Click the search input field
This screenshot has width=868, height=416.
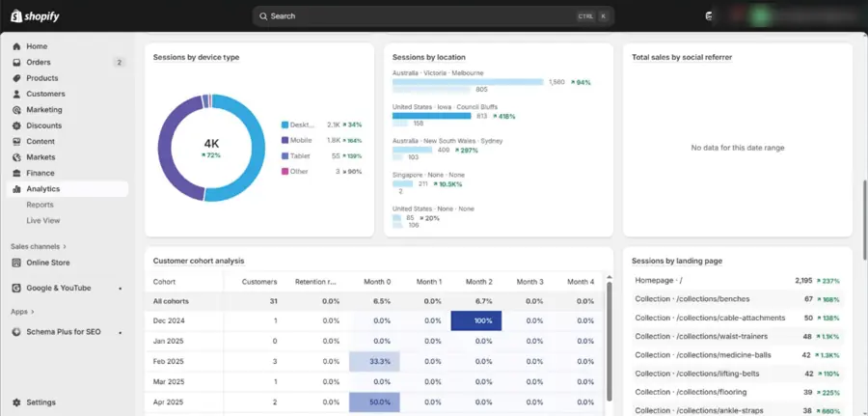[433, 16]
